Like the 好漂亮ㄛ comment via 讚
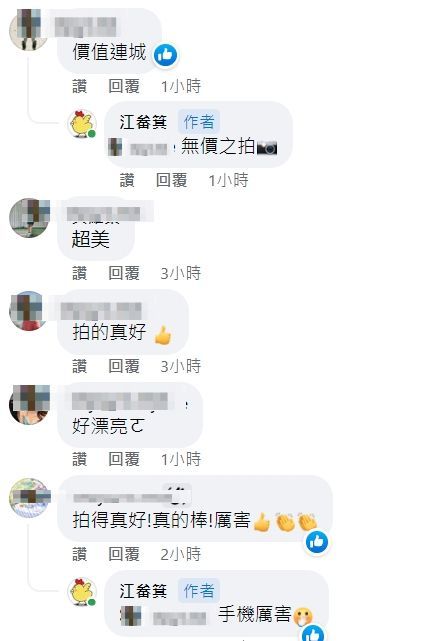This screenshot has height=641, width=421. (80, 459)
